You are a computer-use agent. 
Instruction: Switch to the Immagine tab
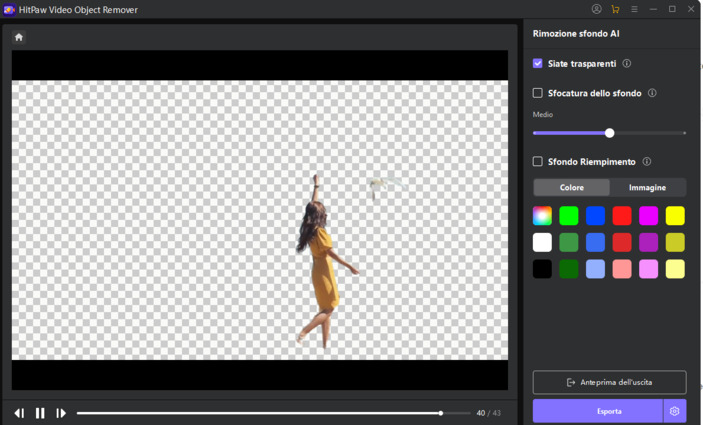647,187
